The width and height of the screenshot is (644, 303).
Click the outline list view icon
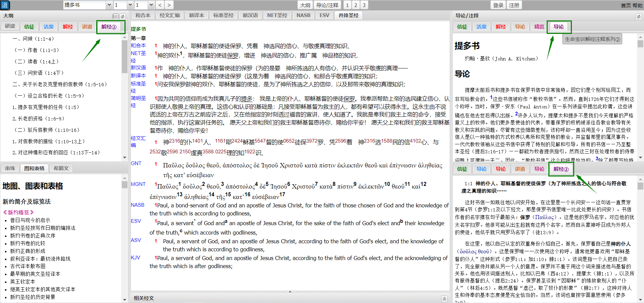115,16
